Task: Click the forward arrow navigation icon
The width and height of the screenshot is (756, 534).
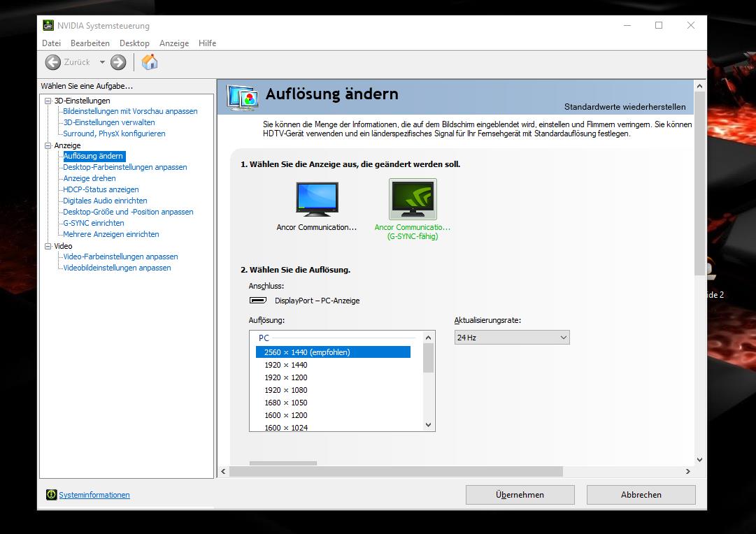Action: 118,62
